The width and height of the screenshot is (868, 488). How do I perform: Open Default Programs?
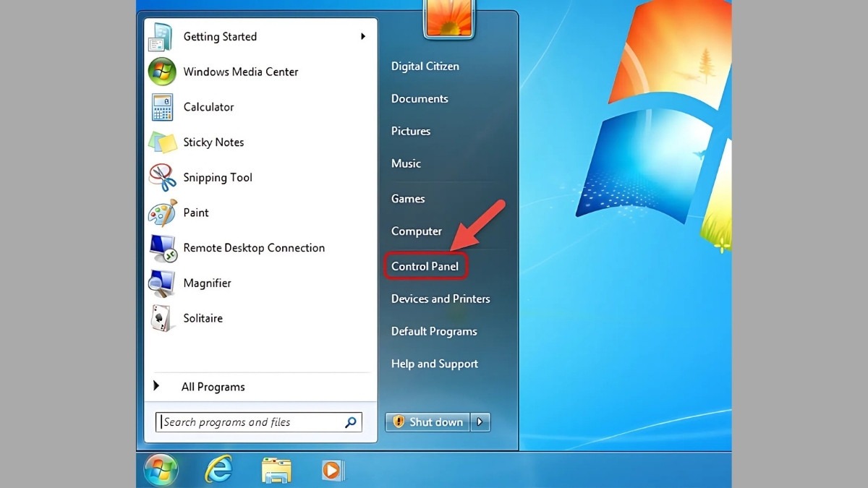click(434, 331)
